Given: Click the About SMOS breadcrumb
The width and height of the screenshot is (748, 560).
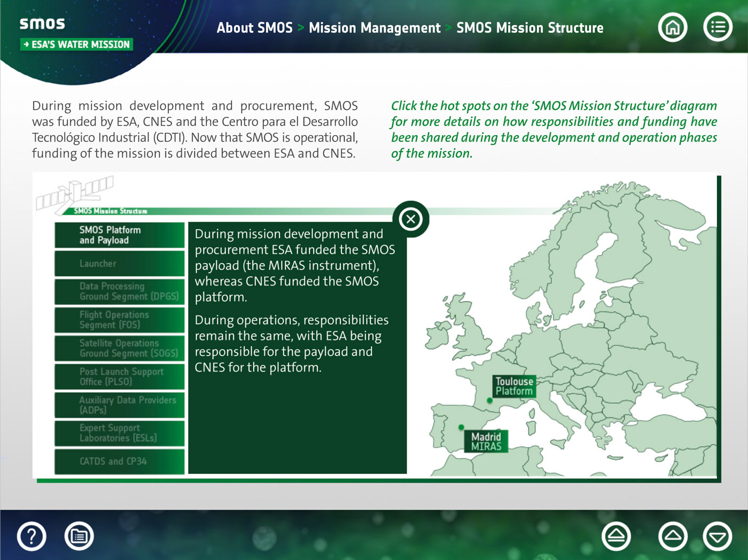Looking at the screenshot, I should [254, 28].
